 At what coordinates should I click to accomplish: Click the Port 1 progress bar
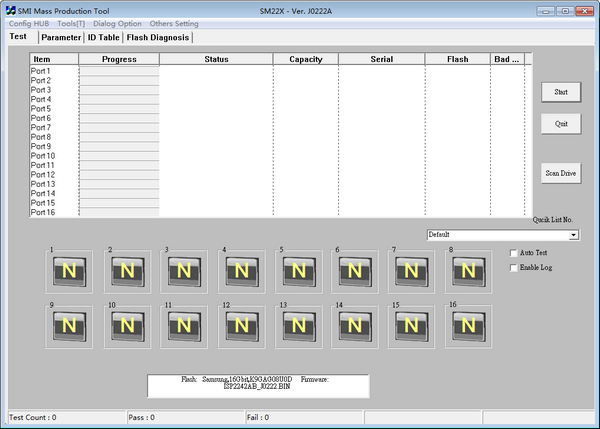[x=119, y=71]
